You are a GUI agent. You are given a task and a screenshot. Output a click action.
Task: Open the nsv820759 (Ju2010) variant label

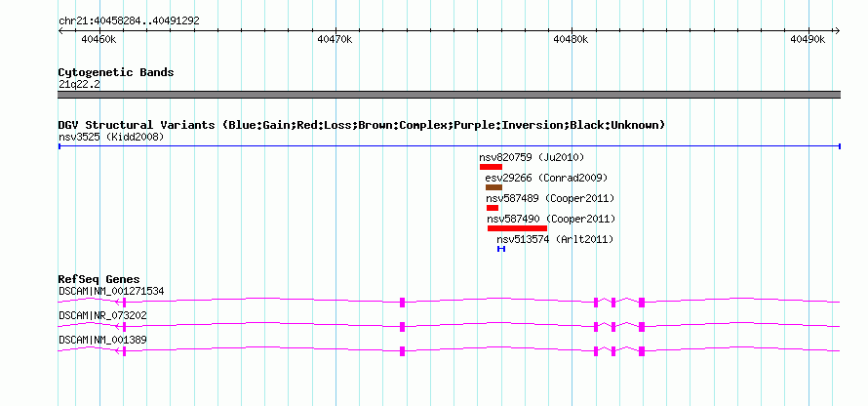coord(532,157)
